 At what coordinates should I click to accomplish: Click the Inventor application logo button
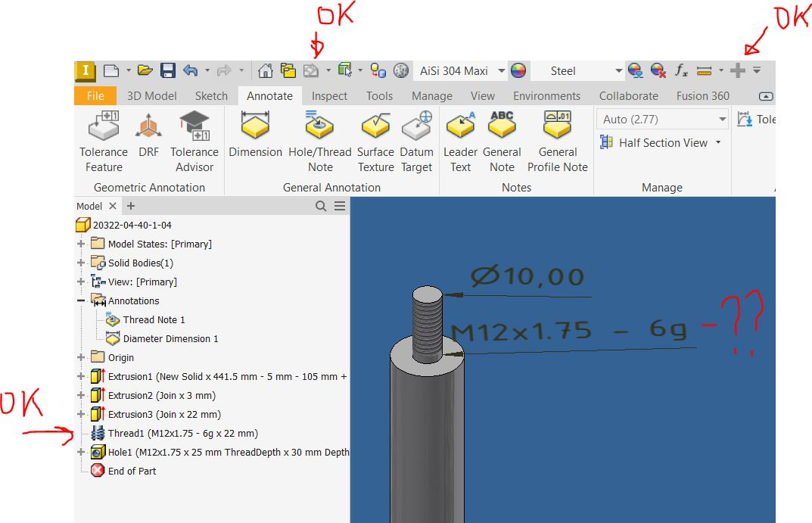[x=86, y=71]
